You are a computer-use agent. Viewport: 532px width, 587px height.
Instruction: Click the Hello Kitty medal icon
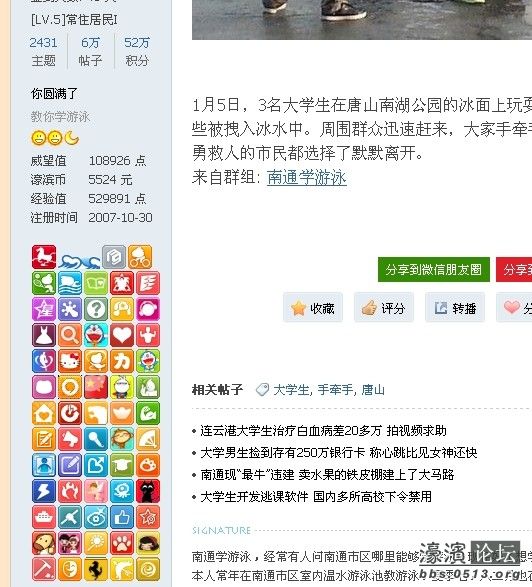click(70, 361)
